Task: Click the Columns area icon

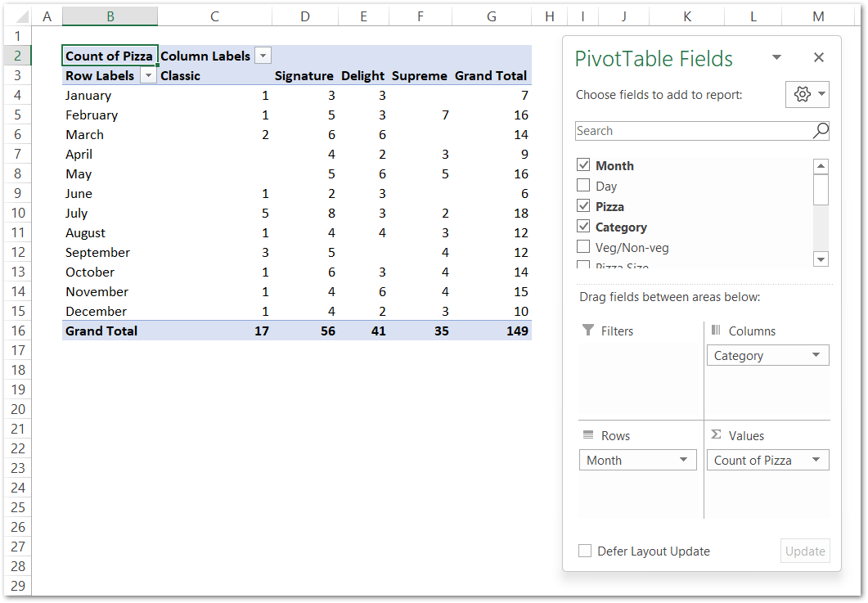Action: pos(717,331)
